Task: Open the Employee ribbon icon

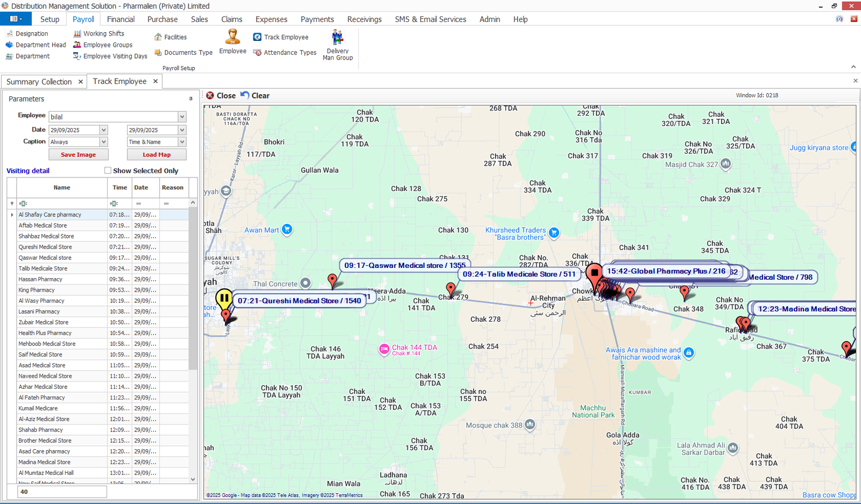Action: [x=232, y=38]
